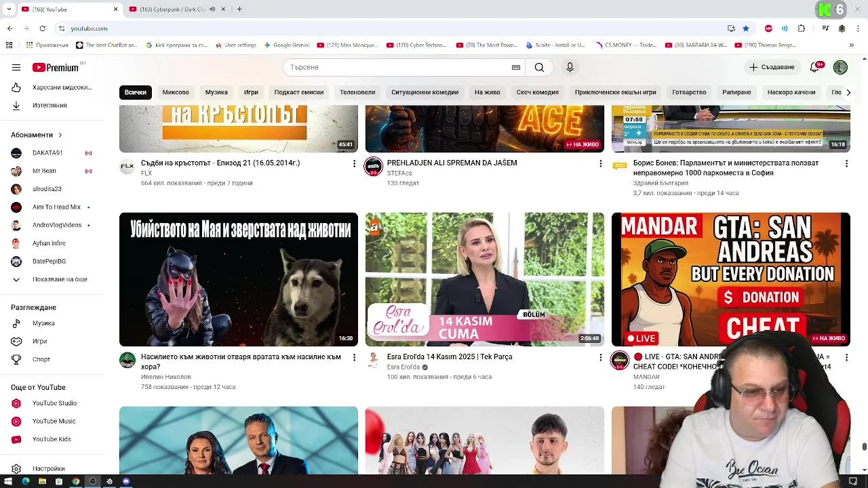Select the На живо filter chip
The image size is (868, 488).
[x=488, y=92]
